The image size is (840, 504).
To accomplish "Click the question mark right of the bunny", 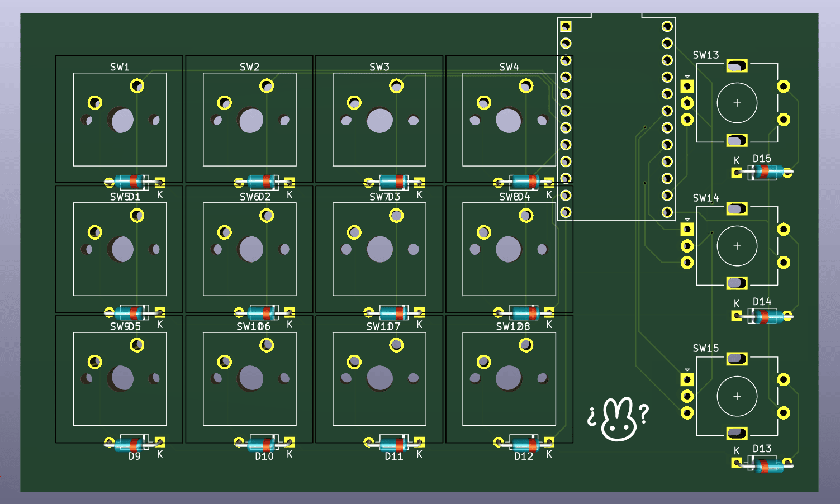I will point(644,413).
